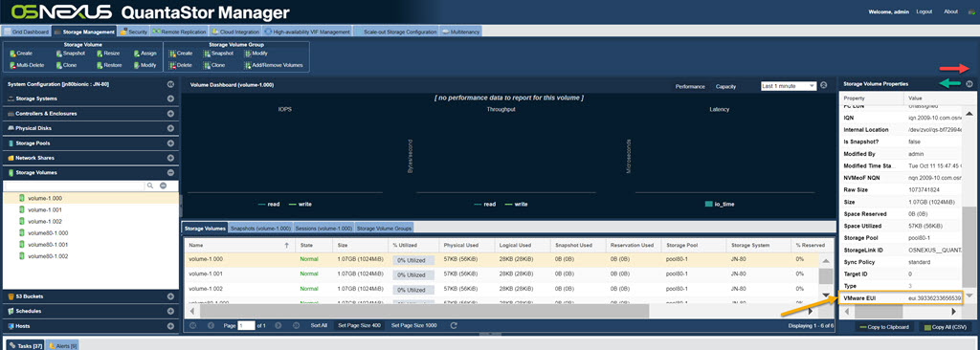
Task: Click the page number input field
Action: pos(246,326)
